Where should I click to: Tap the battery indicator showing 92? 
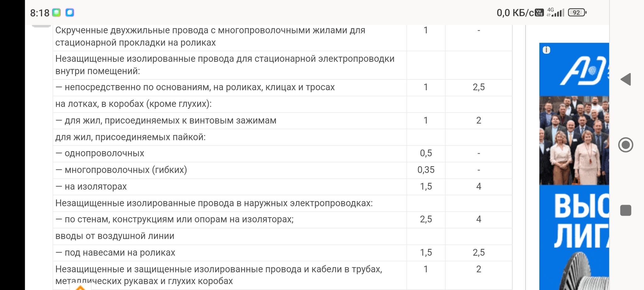coord(577,13)
